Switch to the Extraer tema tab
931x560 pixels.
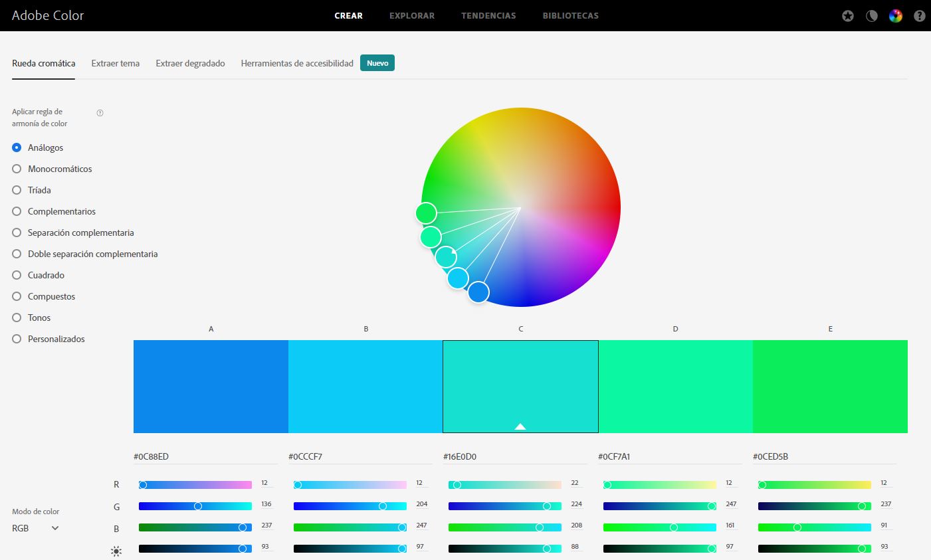116,63
